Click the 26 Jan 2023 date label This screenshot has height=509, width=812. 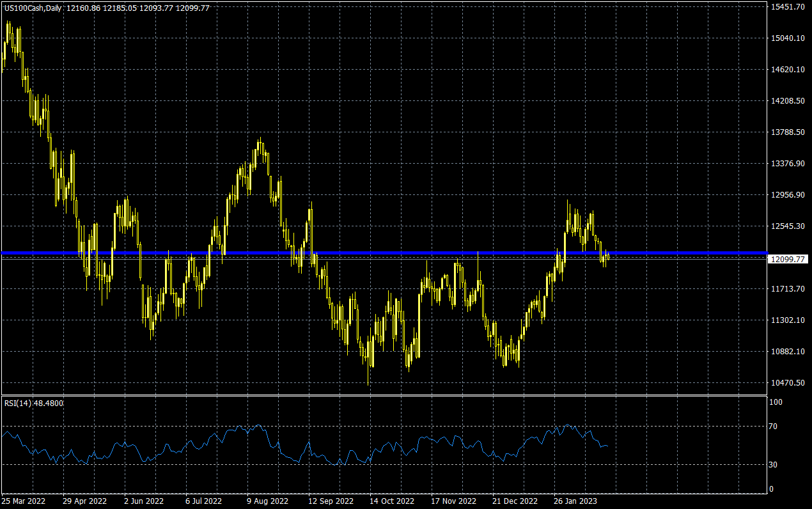tap(575, 501)
